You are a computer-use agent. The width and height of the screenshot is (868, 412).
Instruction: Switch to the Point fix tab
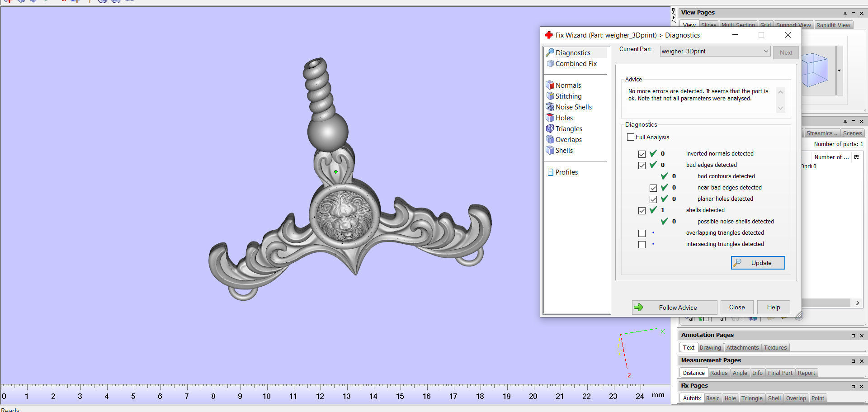818,398
